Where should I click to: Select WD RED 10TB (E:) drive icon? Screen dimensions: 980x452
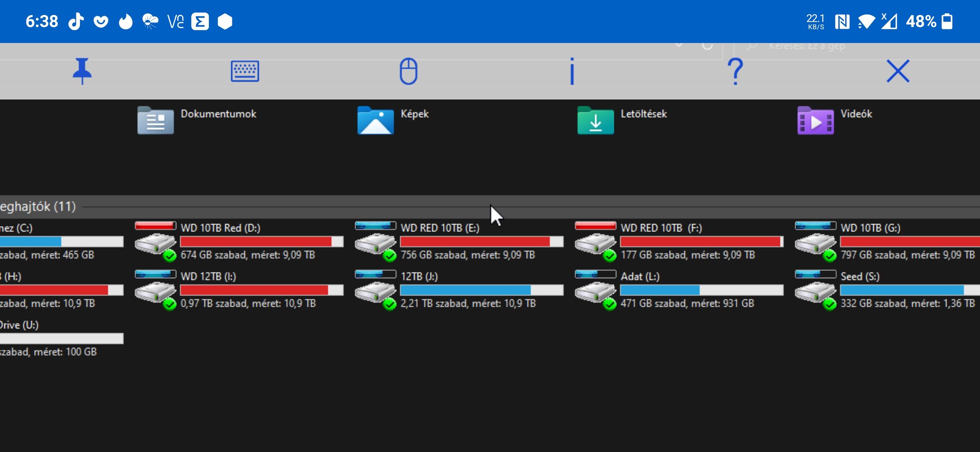375,241
